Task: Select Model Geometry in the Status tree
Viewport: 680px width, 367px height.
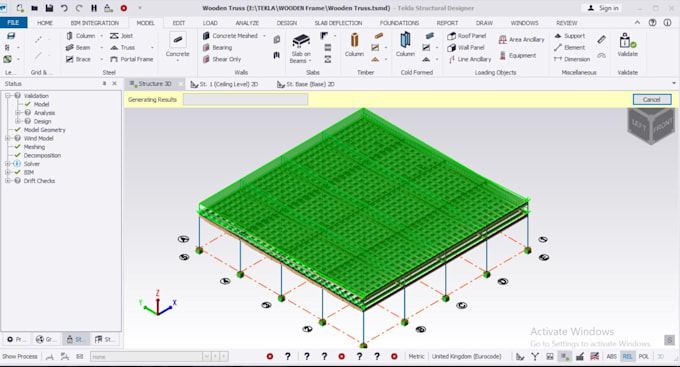Action: click(44, 130)
